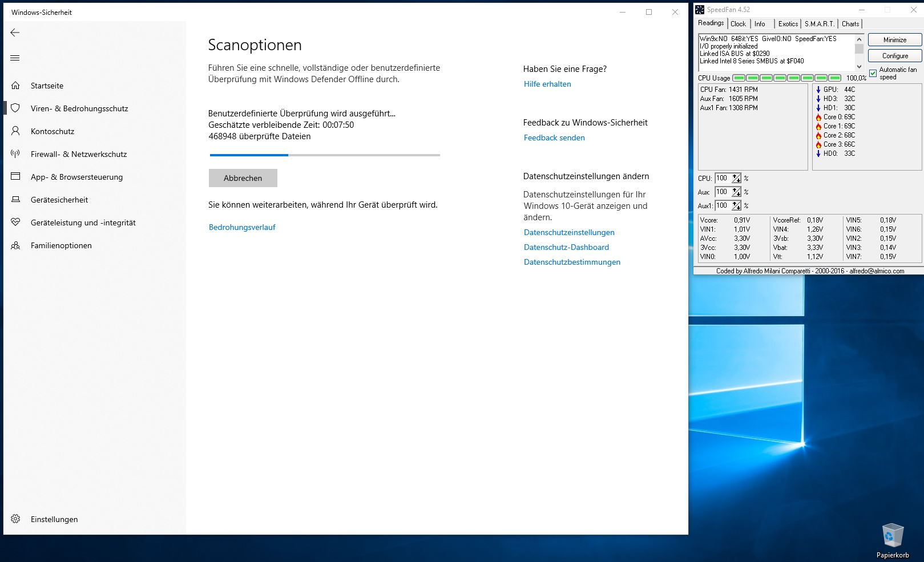
Task: Open the Bedrohungsverlauf link
Action: click(x=242, y=227)
